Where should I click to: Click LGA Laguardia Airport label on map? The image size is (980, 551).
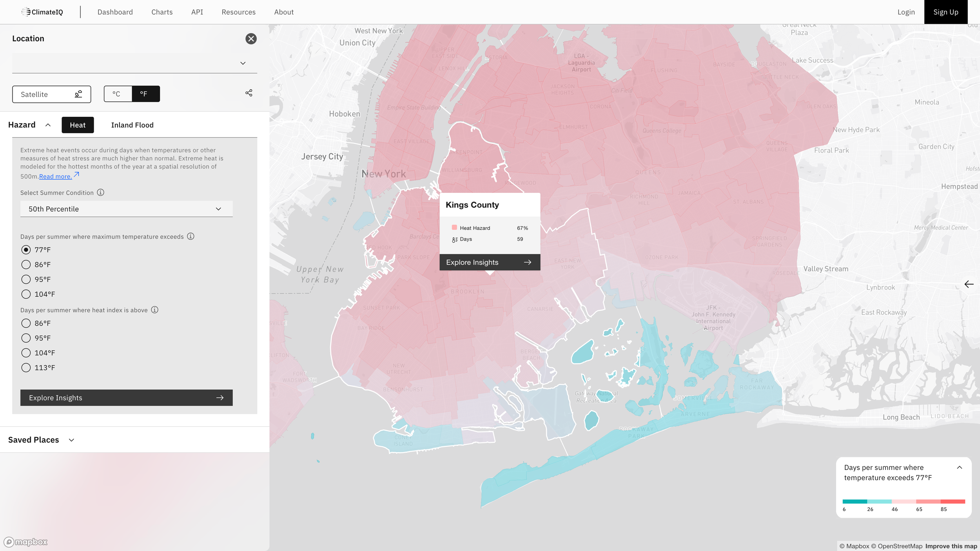pos(581,63)
